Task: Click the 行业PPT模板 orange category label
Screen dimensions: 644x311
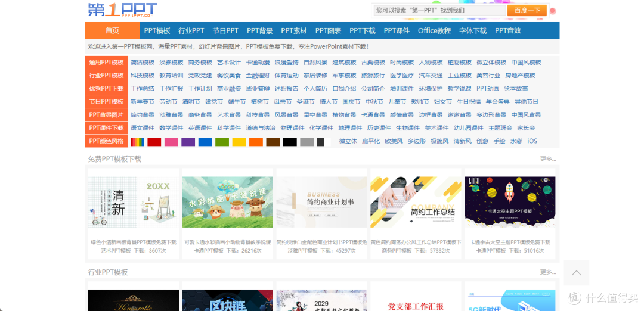Action: tap(106, 76)
